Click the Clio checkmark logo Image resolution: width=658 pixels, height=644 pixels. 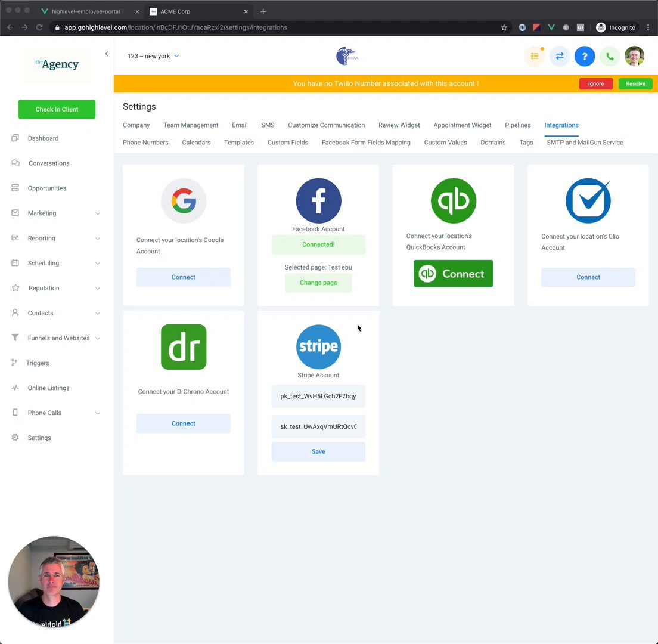click(588, 201)
